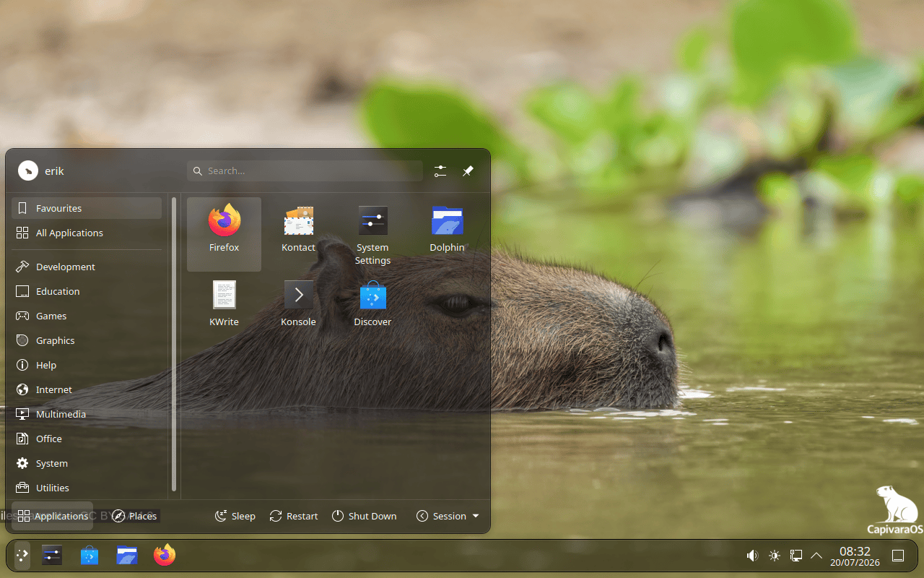924x578 pixels.
Task: Open Discover from the taskbar
Action: coord(90,556)
